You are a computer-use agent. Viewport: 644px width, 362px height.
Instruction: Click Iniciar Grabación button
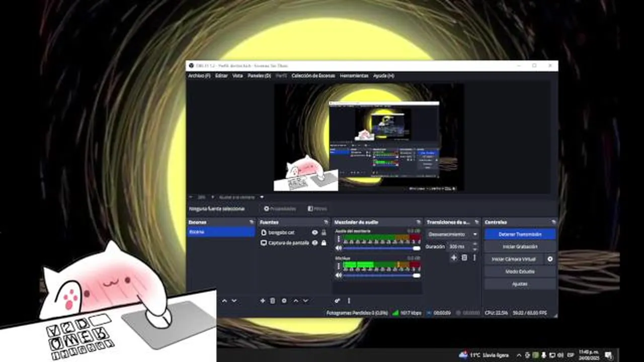pos(520,247)
